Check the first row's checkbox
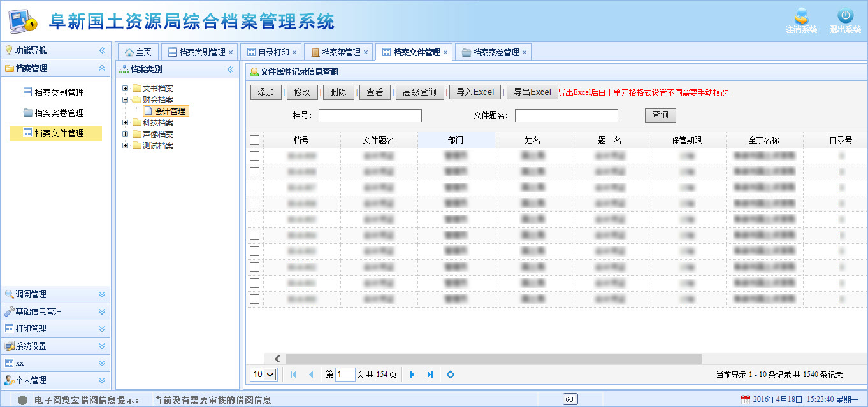 point(255,155)
